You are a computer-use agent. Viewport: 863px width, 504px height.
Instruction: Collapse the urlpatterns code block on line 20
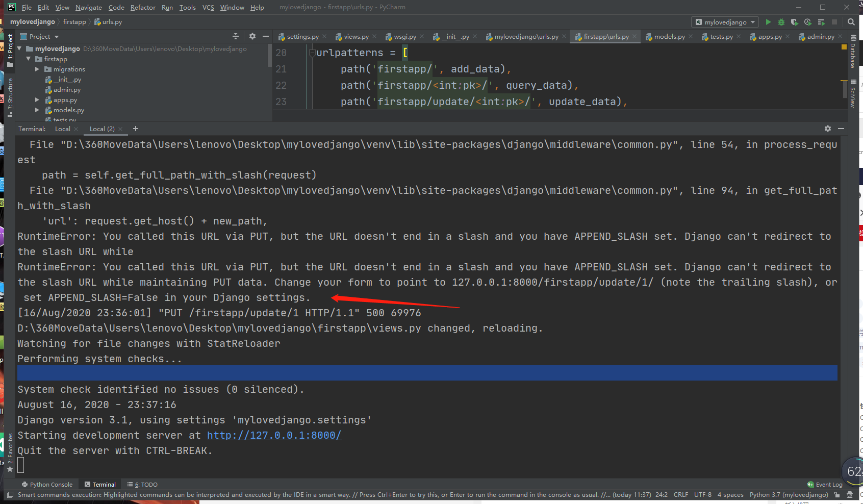pyautogui.click(x=312, y=53)
